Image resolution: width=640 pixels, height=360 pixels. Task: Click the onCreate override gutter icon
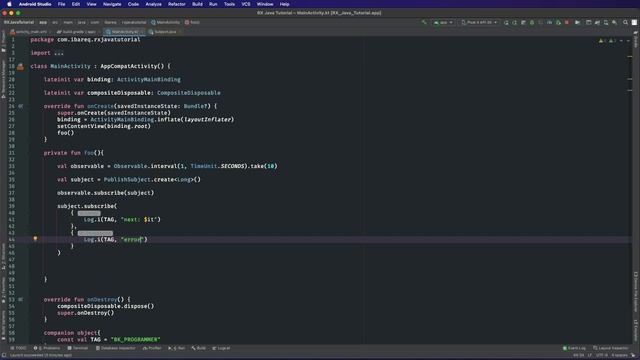(x=20, y=106)
